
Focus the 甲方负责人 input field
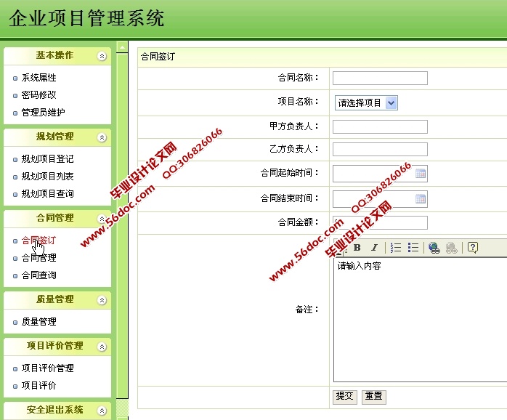click(x=380, y=126)
